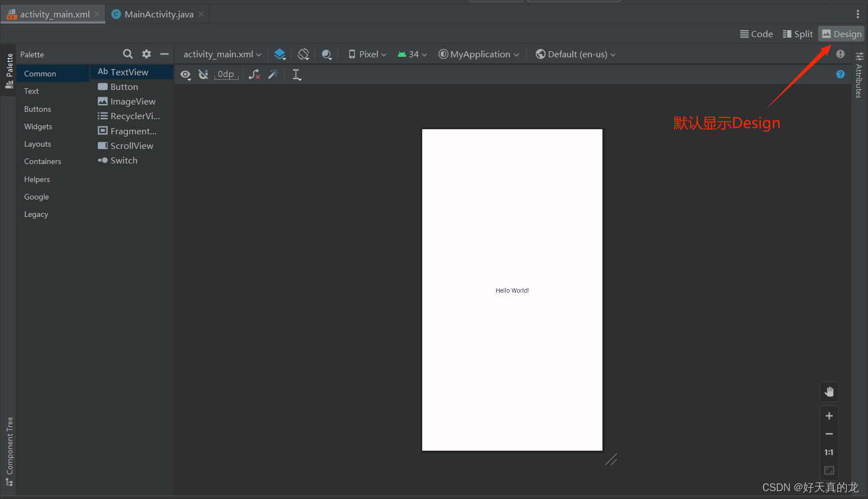The width and height of the screenshot is (868, 499).
Task: Select Buttons palette category
Action: [53, 109]
